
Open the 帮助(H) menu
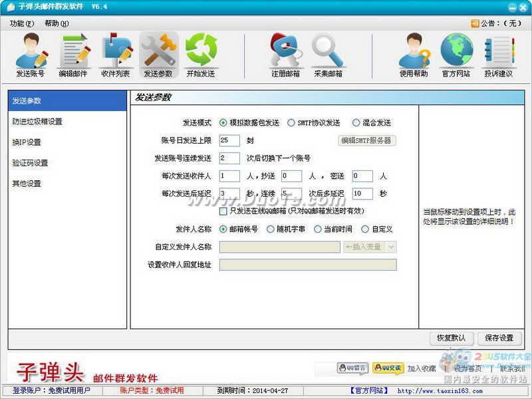point(57,23)
